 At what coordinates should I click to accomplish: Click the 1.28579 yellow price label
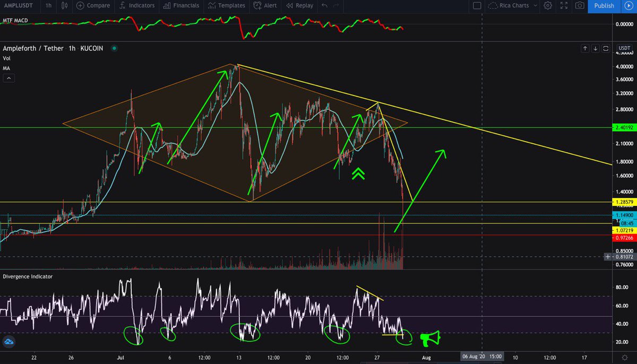coord(623,202)
